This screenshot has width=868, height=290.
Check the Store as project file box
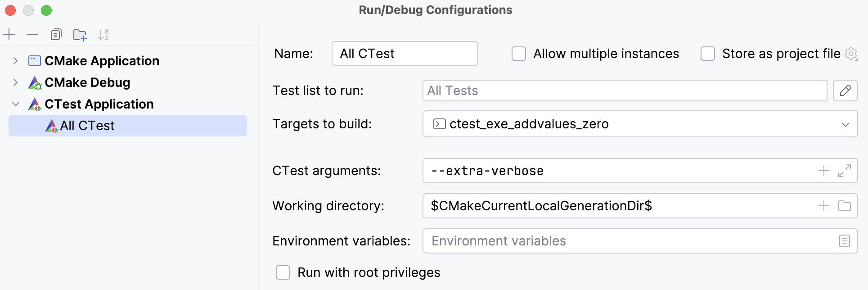click(x=708, y=54)
